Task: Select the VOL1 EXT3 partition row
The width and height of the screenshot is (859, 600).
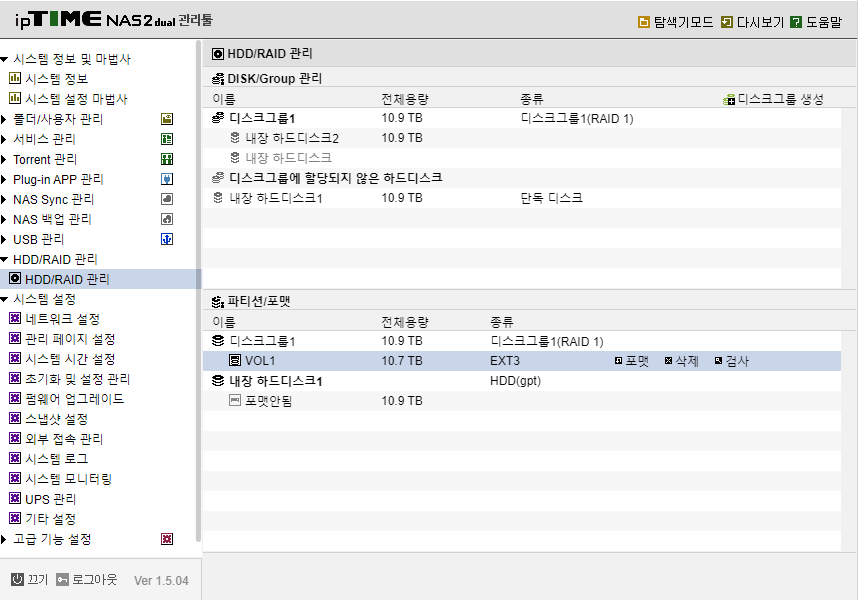Action: [522, 361]
